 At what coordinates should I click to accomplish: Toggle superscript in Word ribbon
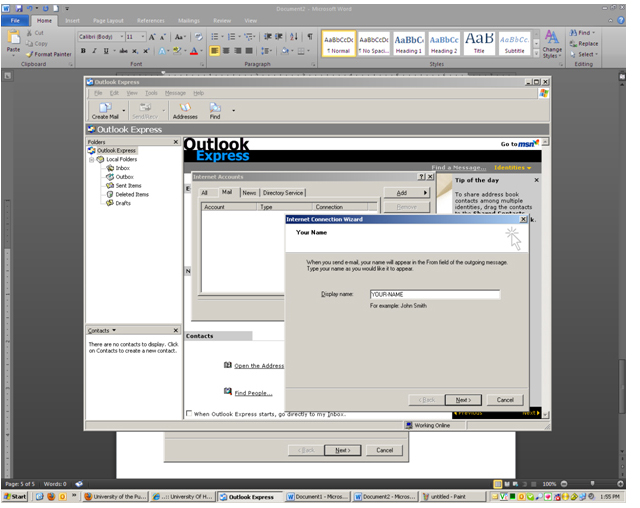click(x=146, y=51)
